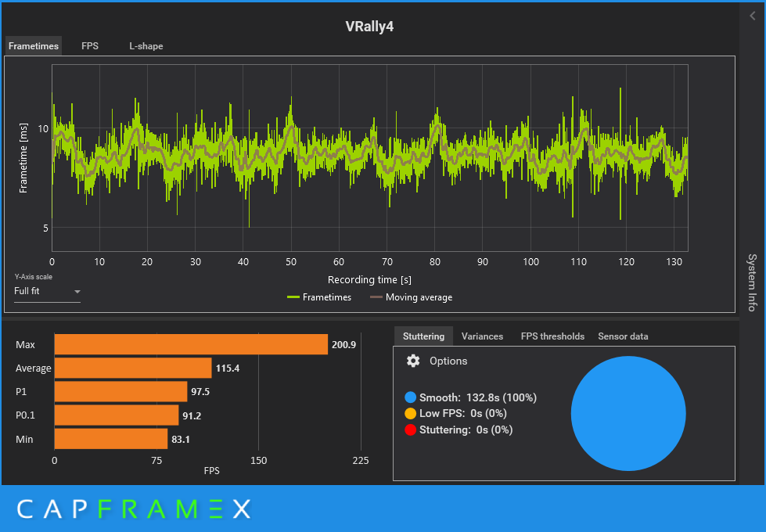This screenshot has height=532, width=766.
Task: Click the VRally4 chart title
Action: [x=369, y=27]
